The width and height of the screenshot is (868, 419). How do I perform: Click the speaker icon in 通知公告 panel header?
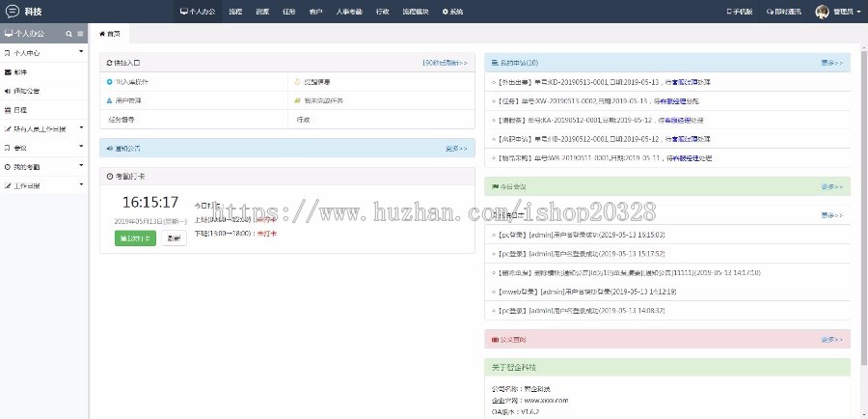tap(109, 149)
